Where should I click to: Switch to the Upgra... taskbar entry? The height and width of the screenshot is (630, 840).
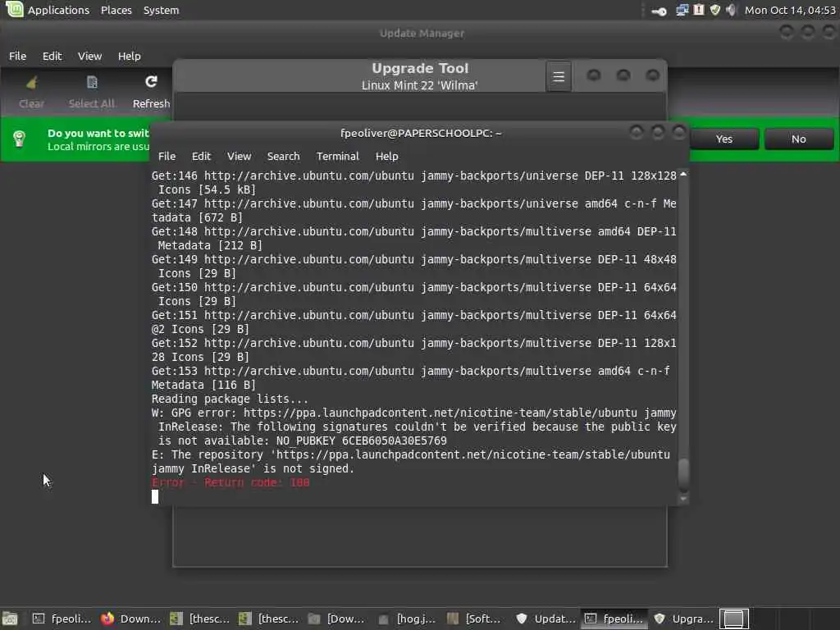682,619
